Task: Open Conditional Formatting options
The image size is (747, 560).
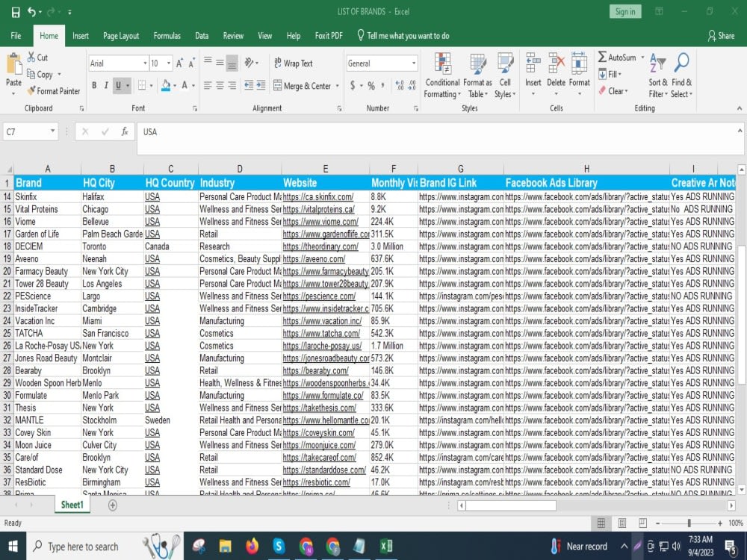Action: pyautogui.click(x=442, y=75)
